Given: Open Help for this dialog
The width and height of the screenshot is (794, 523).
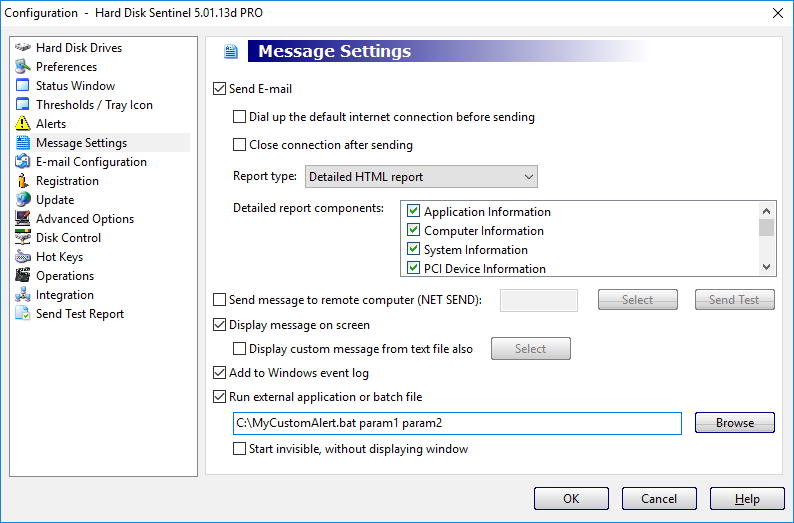Looking at the screenshot, I should tap(747, 499).
